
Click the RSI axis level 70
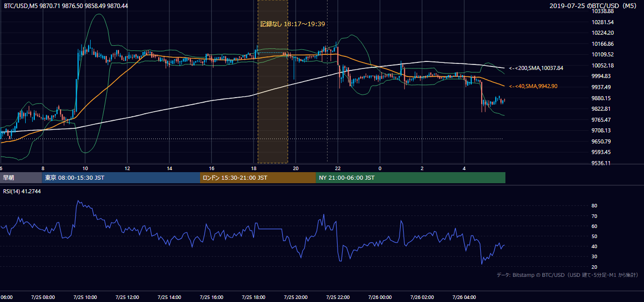(594, 216)
